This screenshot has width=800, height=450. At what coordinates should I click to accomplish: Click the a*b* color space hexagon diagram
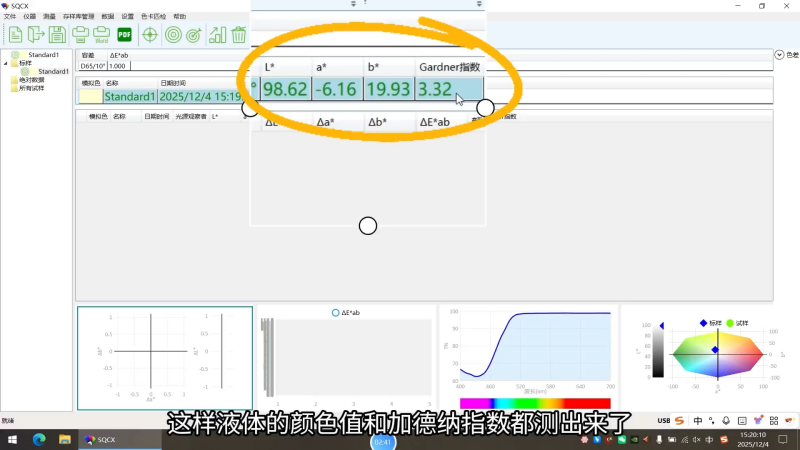coord(717,355)
